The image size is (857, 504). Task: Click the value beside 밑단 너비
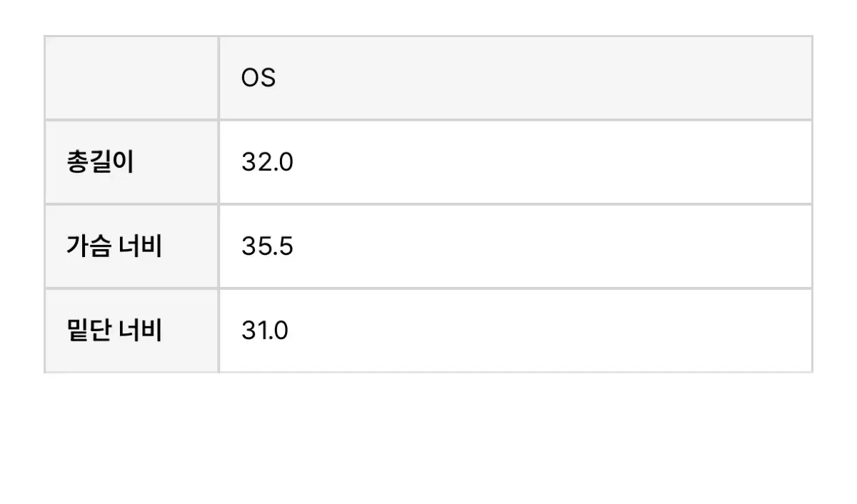265,331
